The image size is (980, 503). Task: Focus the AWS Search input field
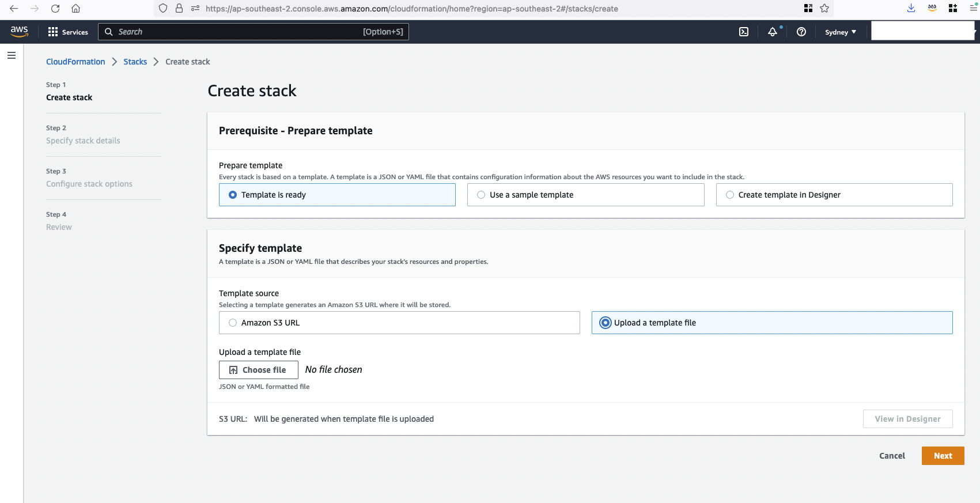point(253,32)
